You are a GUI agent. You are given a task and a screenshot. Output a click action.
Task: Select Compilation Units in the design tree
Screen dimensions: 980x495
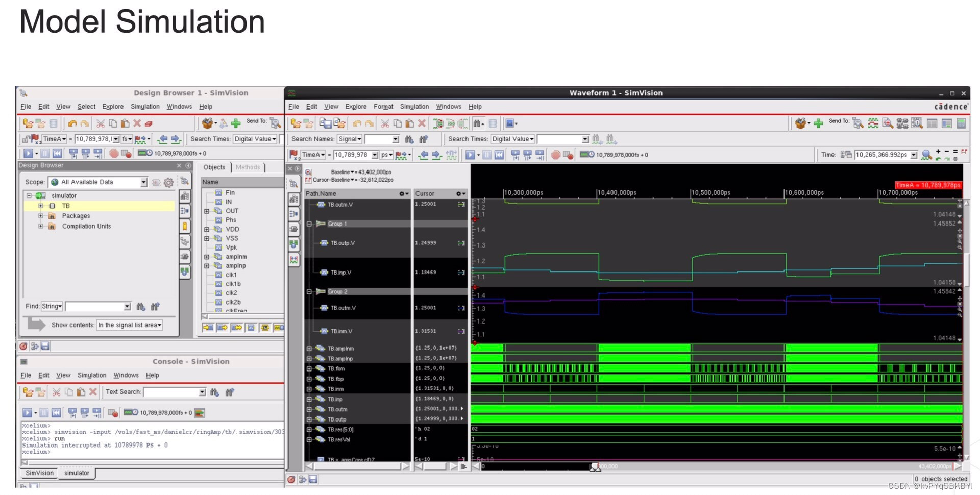[86, 226]
